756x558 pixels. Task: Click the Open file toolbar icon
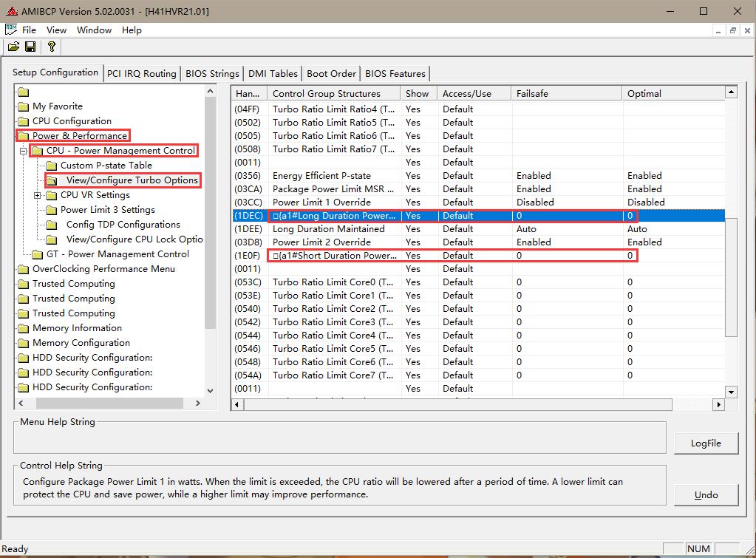13,47
